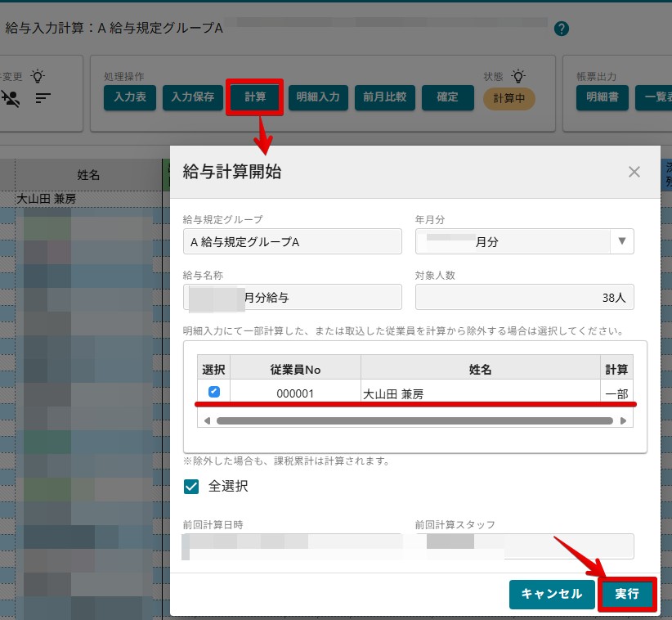Uncheck the checkbox for employee 000001

[x=214, y=392]
